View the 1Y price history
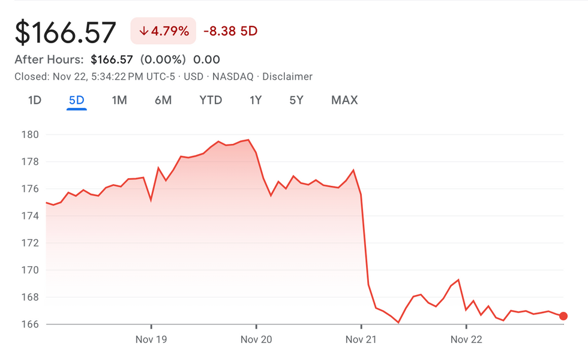The height and width of the screenshot is (364, 588). (256, 100)
